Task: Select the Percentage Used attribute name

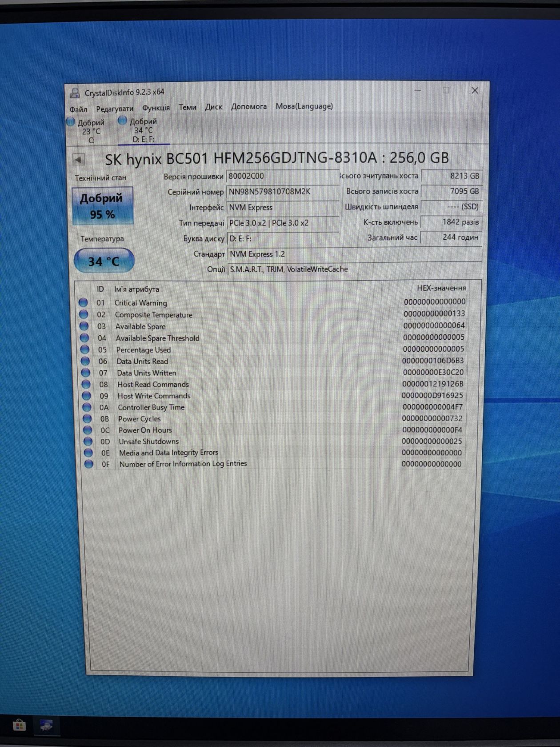Action: point(144,350)
